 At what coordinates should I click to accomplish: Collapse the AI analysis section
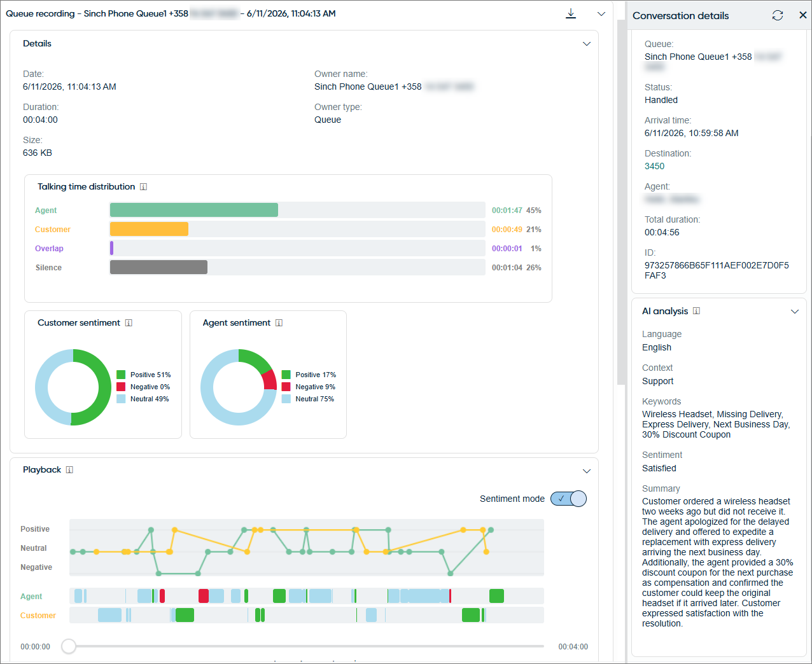795,312
